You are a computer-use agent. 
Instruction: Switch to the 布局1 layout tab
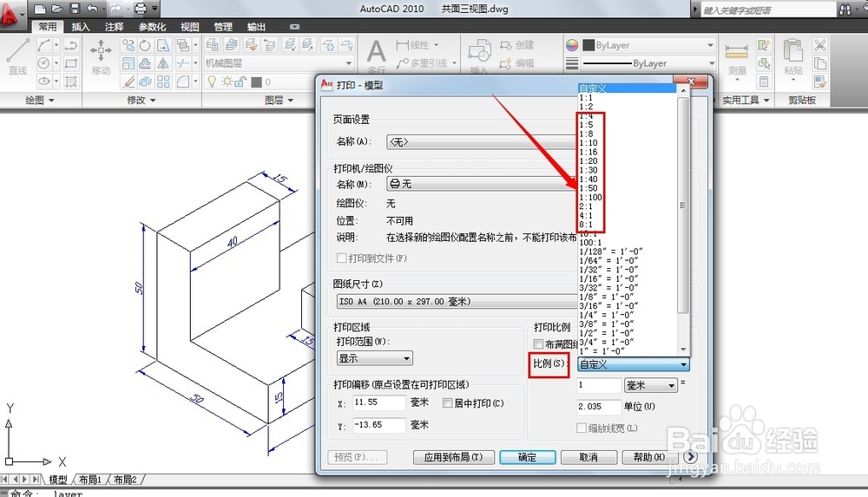click(x=89, y=480)
